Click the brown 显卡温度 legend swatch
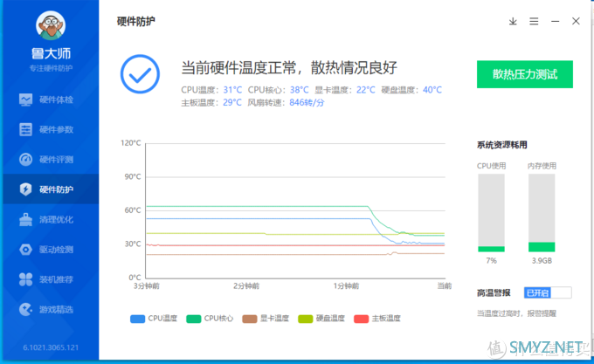 click(x=250, y=319)
